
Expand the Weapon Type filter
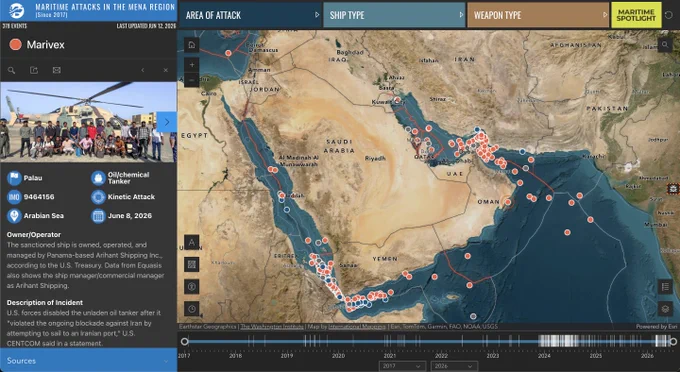(538, 15)
